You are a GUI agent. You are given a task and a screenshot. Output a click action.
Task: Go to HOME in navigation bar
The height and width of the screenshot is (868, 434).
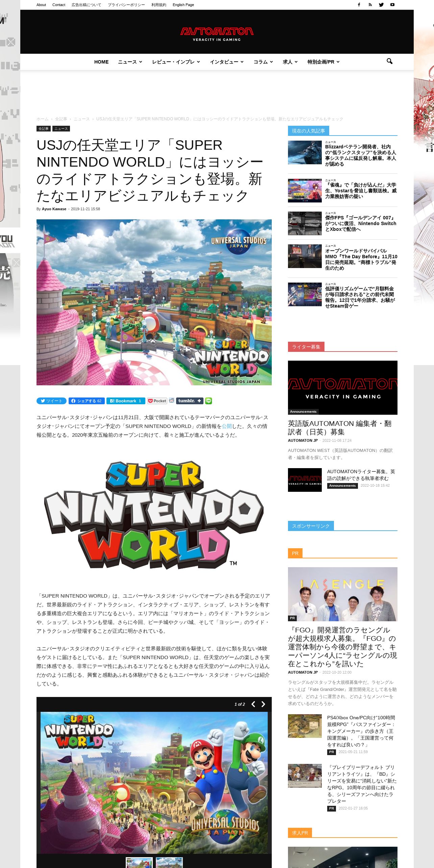point(101,62)
